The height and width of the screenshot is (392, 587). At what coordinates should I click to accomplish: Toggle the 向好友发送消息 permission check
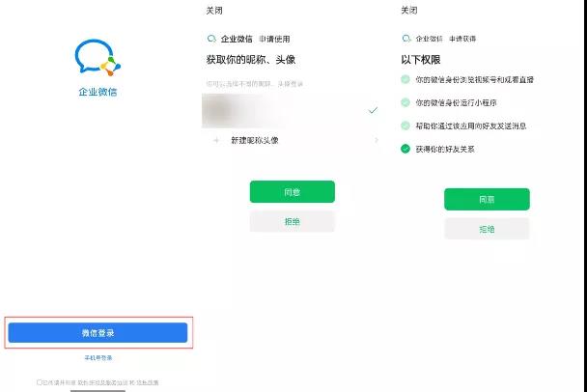(x=405, y=126)
